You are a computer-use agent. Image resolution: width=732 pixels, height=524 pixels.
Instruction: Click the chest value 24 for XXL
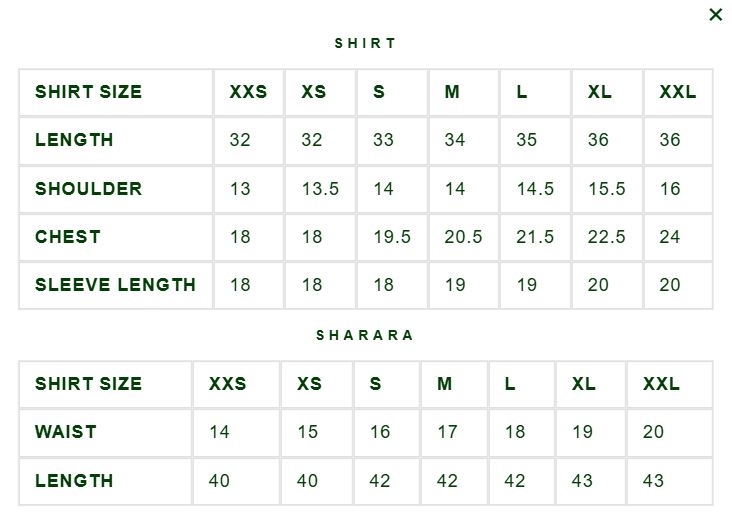click(669, 237)
